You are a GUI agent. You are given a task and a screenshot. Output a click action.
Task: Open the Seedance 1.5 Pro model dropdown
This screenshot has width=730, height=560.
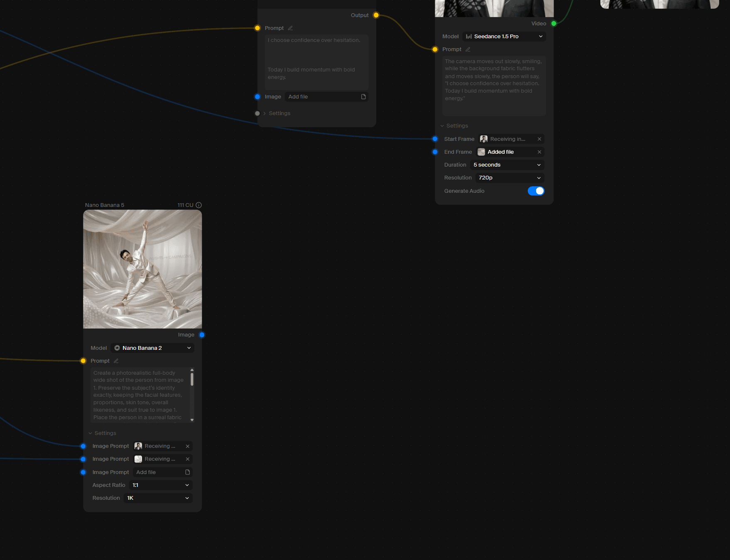click(x=504, y=37)
